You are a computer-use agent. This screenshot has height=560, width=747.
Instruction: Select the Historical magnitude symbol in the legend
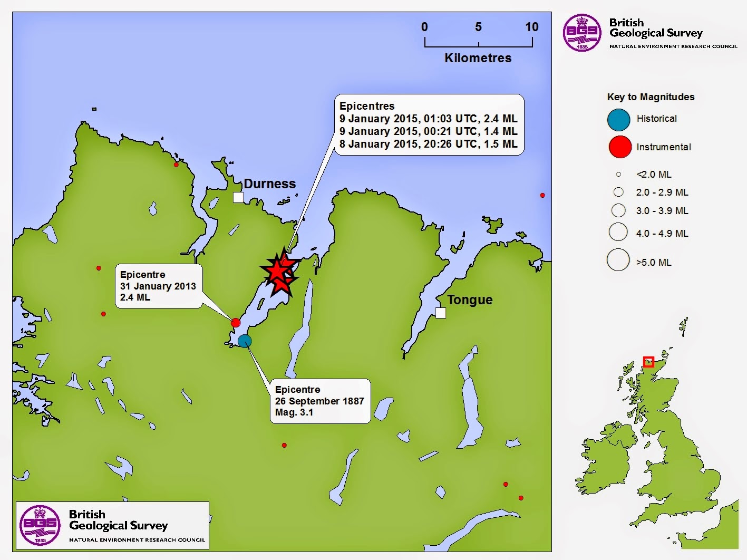coord(618,120)
